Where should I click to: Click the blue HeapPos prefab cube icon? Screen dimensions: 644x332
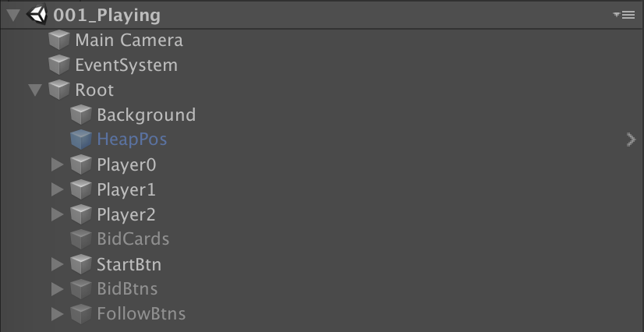[81, 140]
